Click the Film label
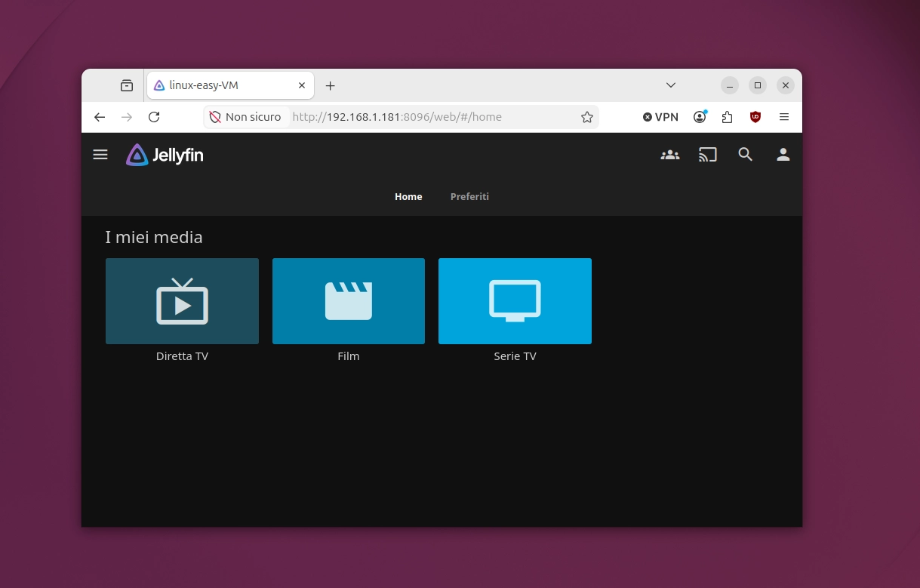The width and height of the screenshot is (920, 588). pyautogui.click(x=349, y=356)
